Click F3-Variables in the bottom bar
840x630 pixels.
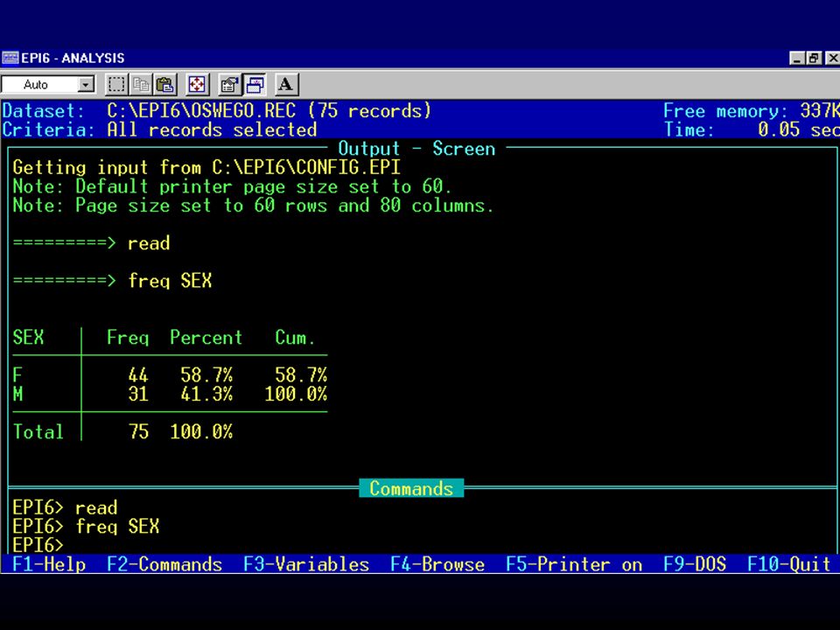pos(306,564)
